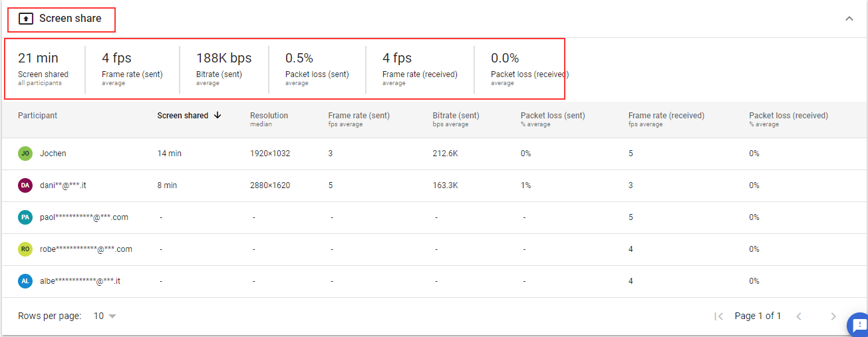Click Jochen's JO avatar icon
The width and height of the screenshot is (868, 337).
25,154
